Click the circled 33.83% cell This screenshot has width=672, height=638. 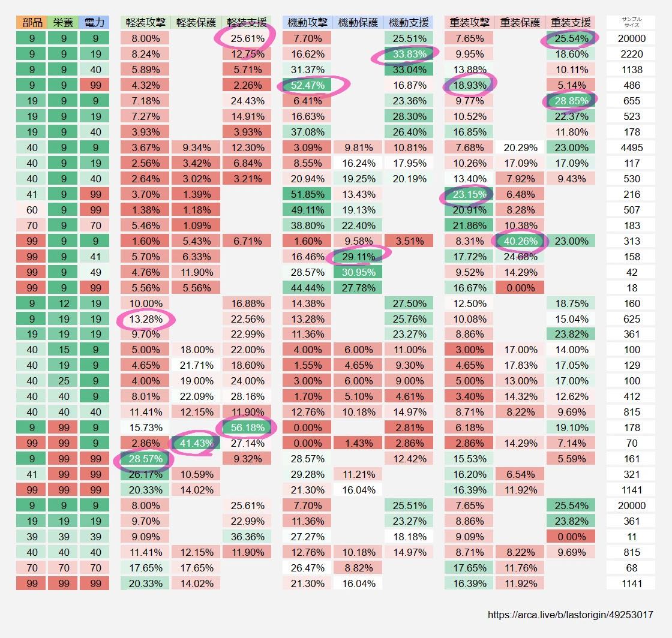click(x=409, y=54)
